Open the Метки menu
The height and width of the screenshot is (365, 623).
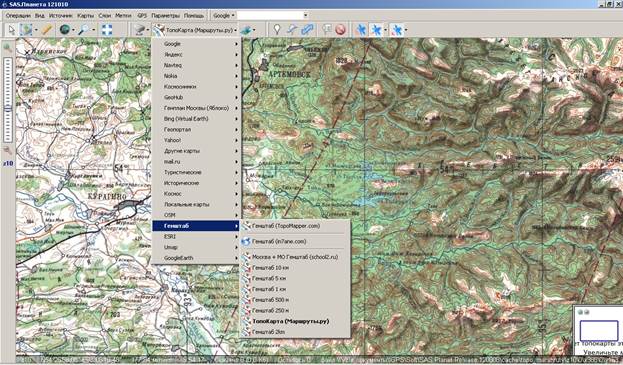(x=123, y=16)
